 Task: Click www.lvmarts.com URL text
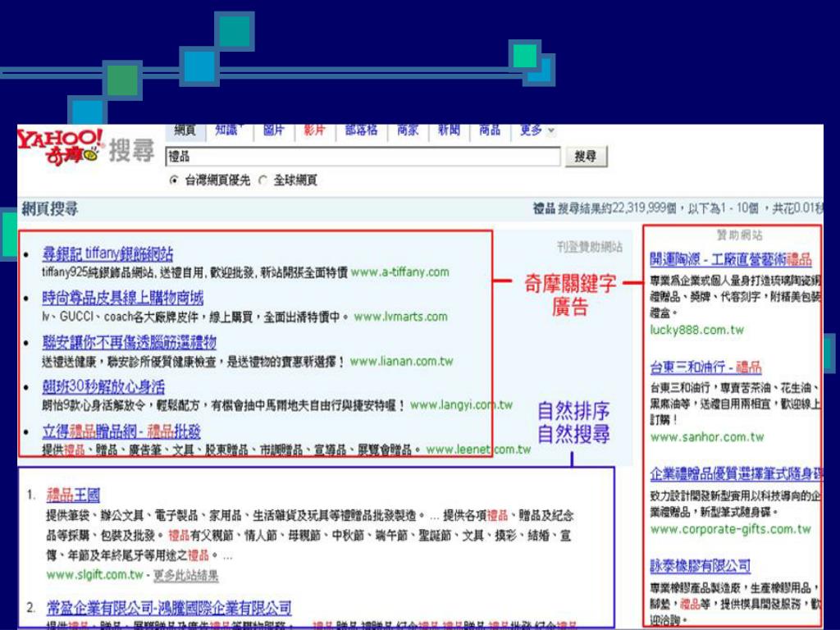coord(400,317)
